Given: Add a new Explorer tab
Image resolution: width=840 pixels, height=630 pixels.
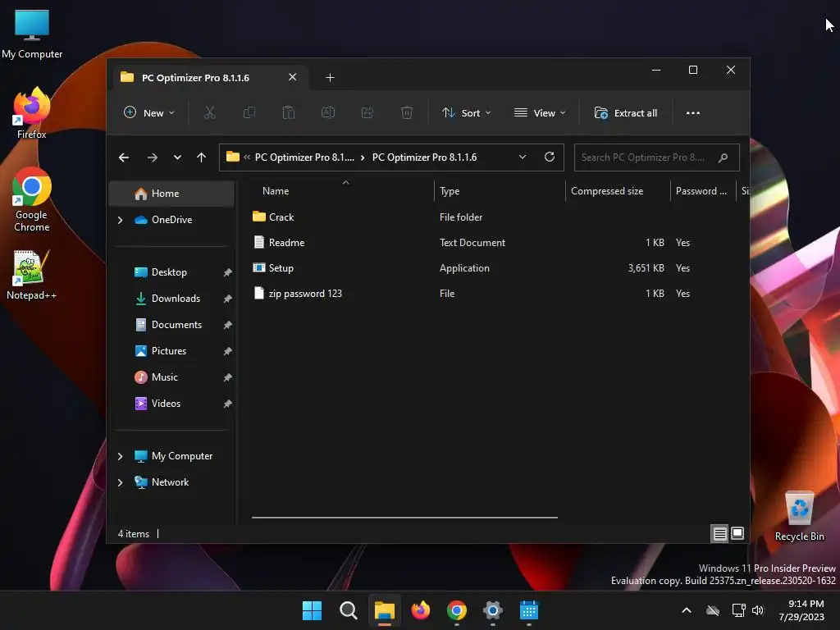Looking at the screenshot, I should (330, 78).
